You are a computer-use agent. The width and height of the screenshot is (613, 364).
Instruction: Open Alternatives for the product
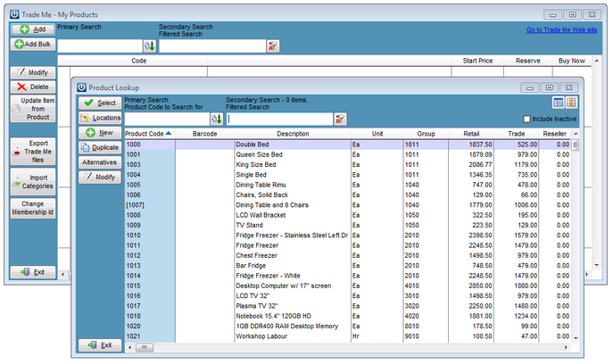point(100,162)
